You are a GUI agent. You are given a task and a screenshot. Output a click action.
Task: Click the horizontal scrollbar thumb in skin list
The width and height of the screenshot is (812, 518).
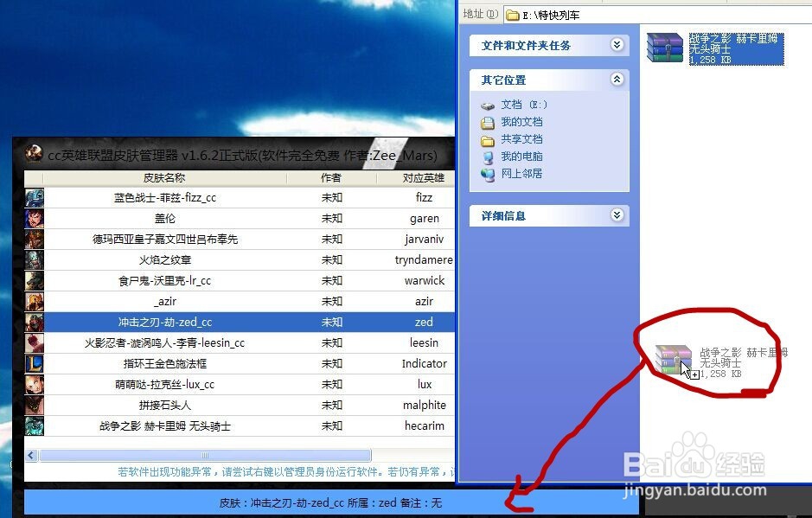[x=205, y=456]
